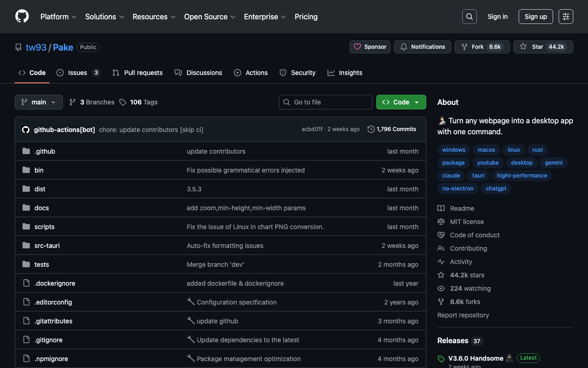
Task: Switch to the Issues tab
Action: 78,73
